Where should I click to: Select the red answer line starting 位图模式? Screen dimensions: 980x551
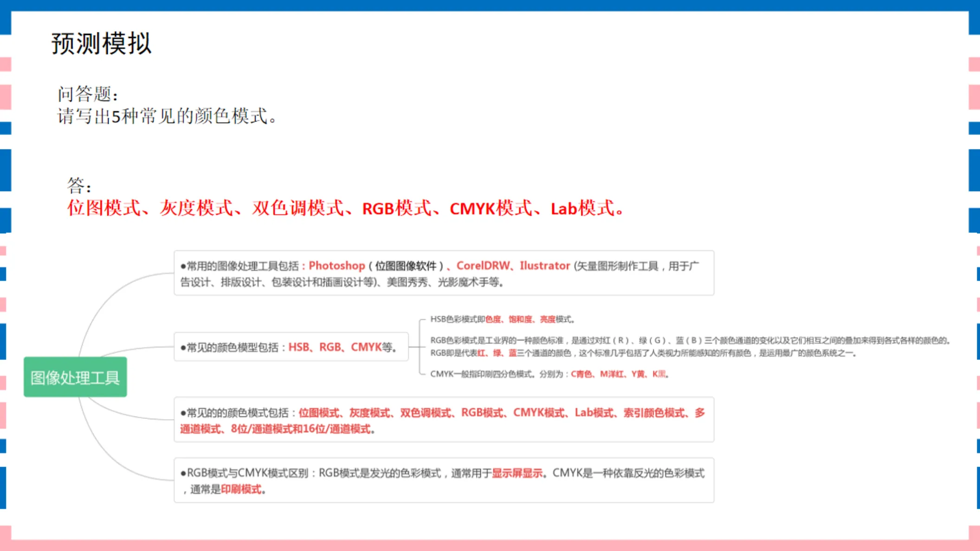[x=346, y=208]
